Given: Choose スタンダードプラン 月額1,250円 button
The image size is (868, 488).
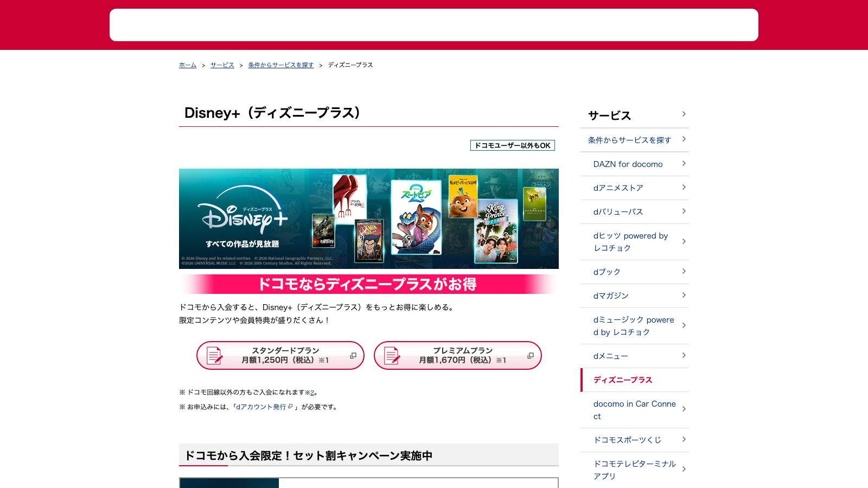Looking at the screenshot, I should [280, 356].
